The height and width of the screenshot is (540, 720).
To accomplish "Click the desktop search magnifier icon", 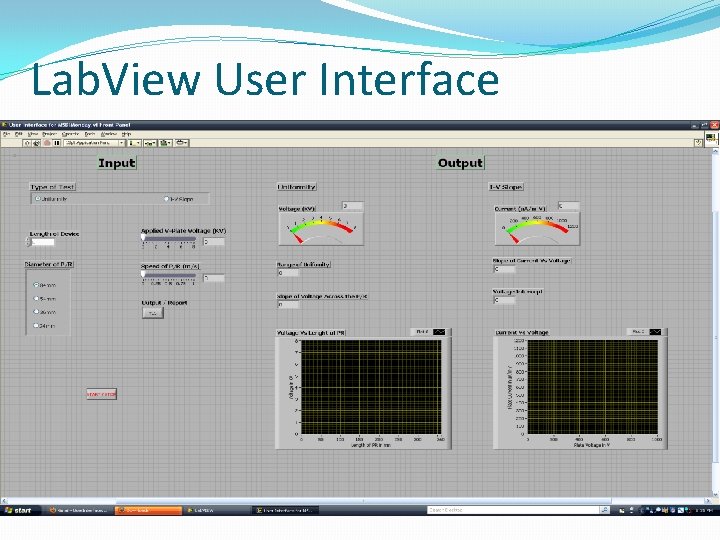I will click(605, 510).
